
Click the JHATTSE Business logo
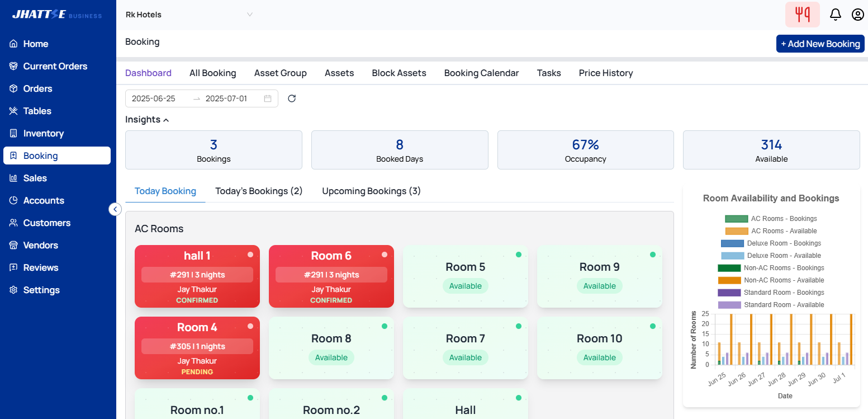(57, 15)
